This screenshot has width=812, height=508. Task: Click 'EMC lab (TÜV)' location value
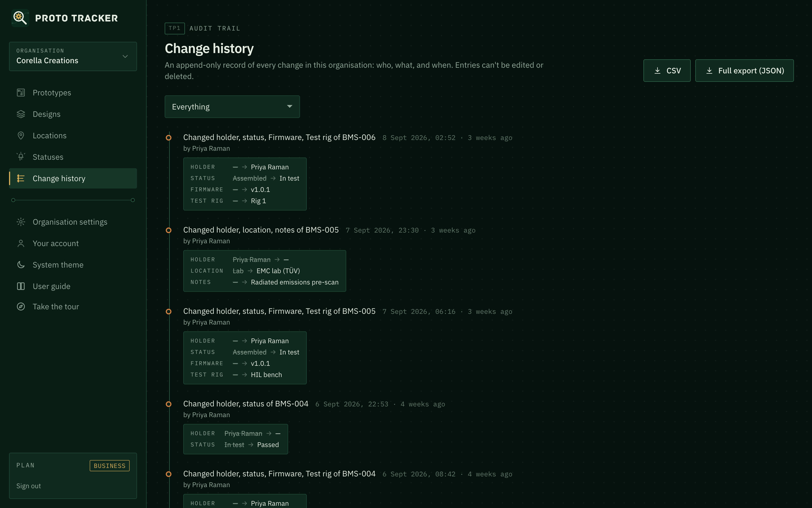278,271
